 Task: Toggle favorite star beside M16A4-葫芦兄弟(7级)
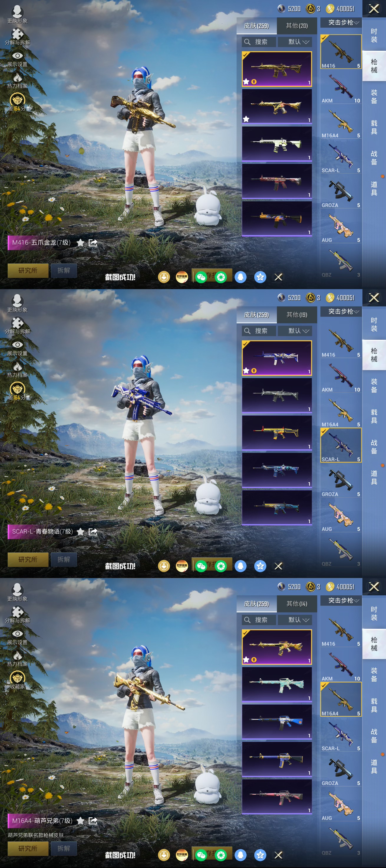[x=80, y=821]
